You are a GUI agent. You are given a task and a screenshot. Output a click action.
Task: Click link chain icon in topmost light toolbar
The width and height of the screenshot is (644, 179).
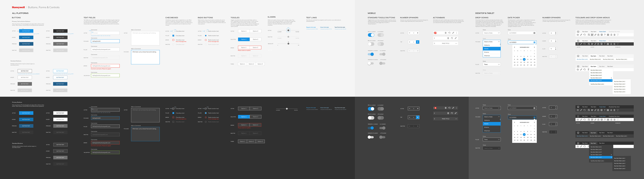point(596,35)
